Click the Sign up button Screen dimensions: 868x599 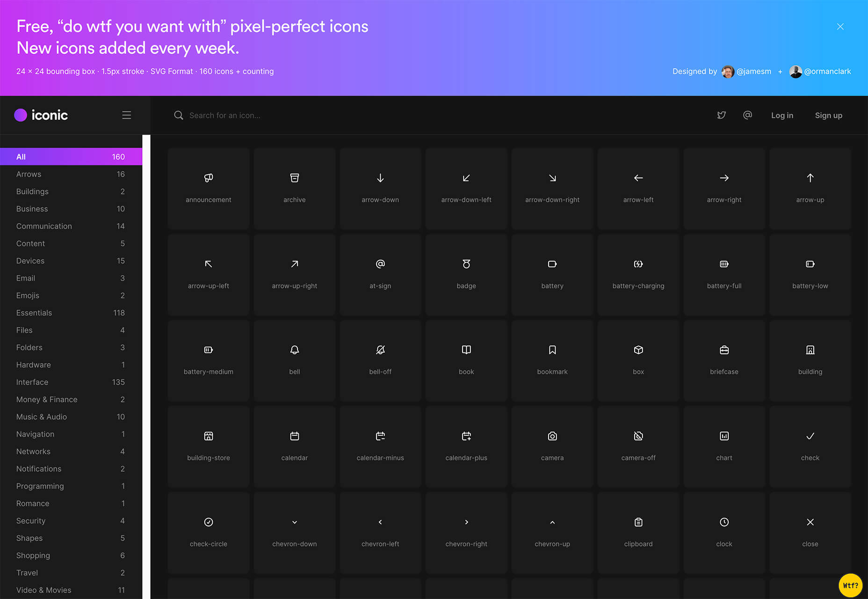[828, 115]
